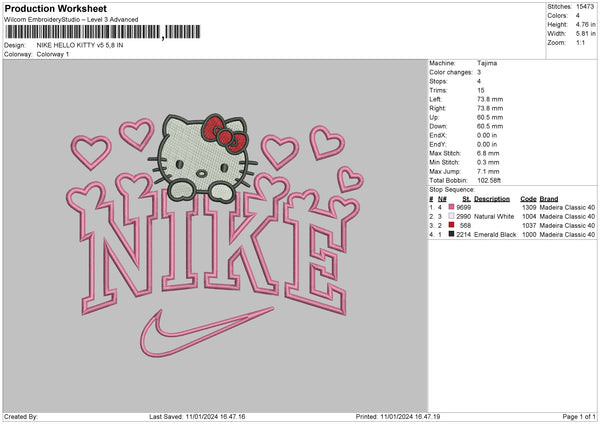Click 'Madeira Classic 40' in the 568 row
600x424 pixels.
pos(567,225)
